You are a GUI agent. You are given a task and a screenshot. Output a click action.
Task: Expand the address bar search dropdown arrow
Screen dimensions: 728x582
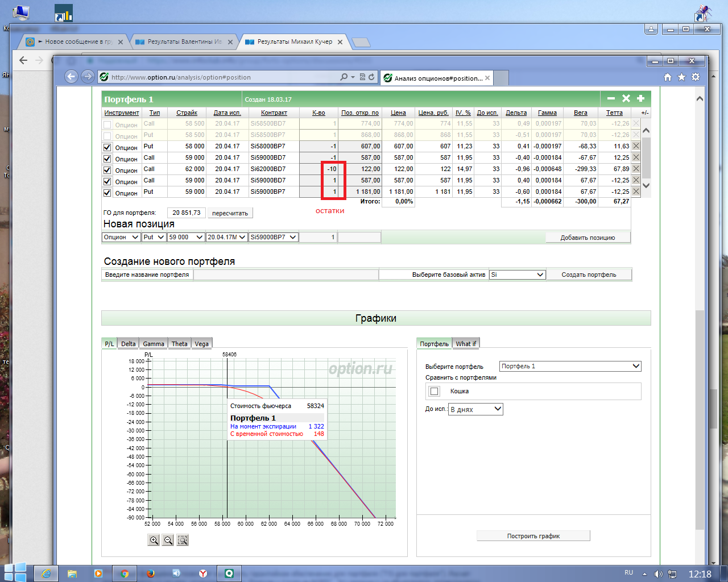[353, 77]
